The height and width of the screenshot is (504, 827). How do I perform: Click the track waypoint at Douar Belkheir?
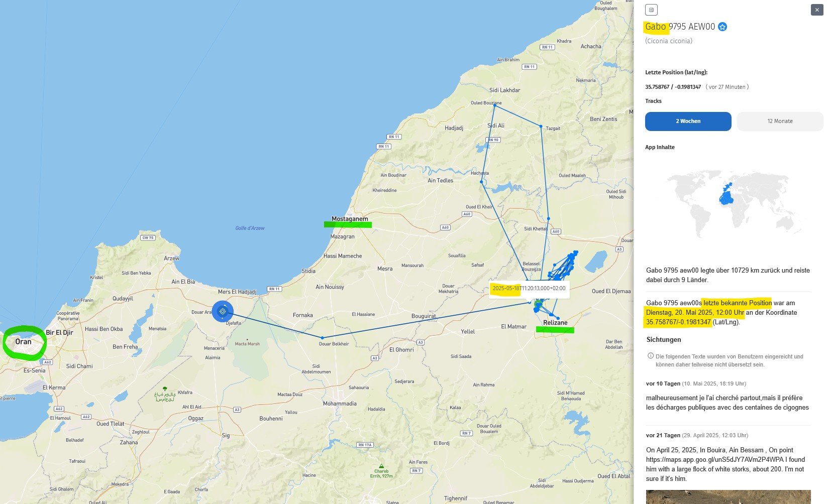click(x=323, y=338)
